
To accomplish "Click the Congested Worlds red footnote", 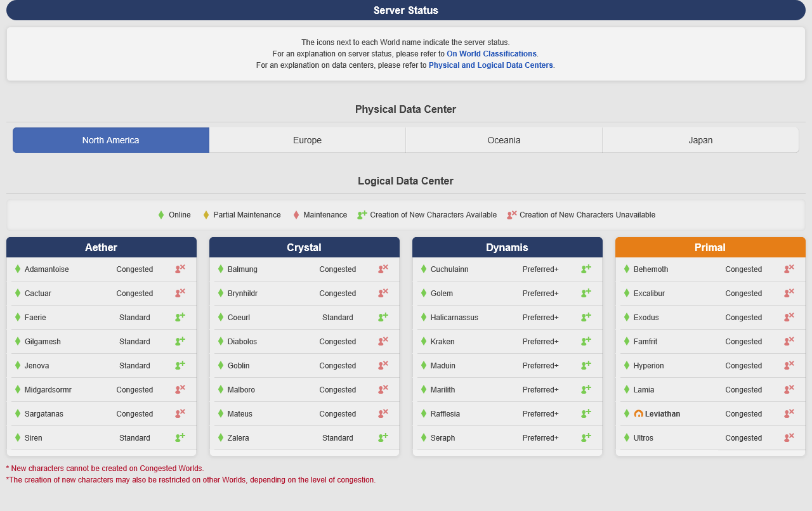I will pyautogui.click(x=105, y=469).
